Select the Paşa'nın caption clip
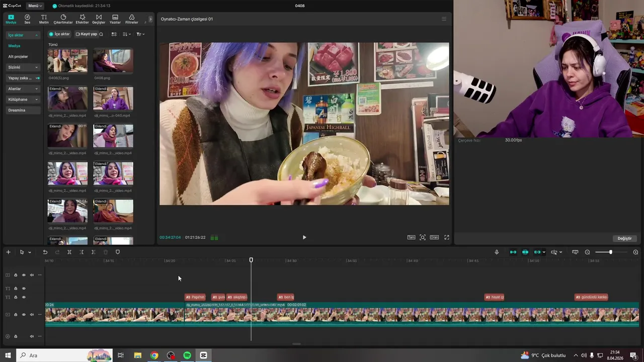The height and width of the screenshot is (362, 644). (x=195, y=297)
